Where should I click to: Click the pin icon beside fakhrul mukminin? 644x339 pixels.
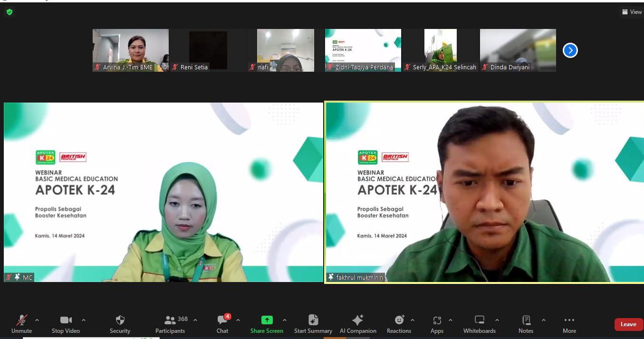pos(331,277)
